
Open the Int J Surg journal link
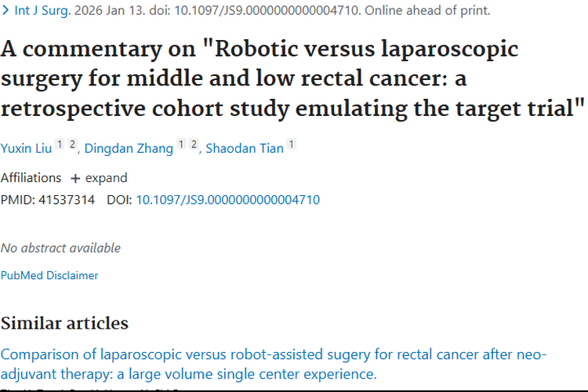pyautogui.click(x=40, y=11)
